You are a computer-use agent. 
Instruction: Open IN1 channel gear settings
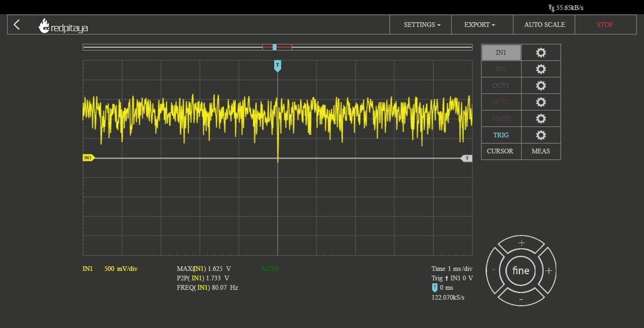(x=541, y=52)
